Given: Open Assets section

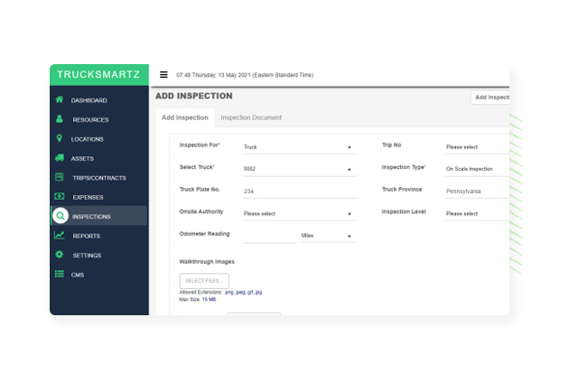Looking at the screenshot, I should pyautogui.click(x=82, y=159).
